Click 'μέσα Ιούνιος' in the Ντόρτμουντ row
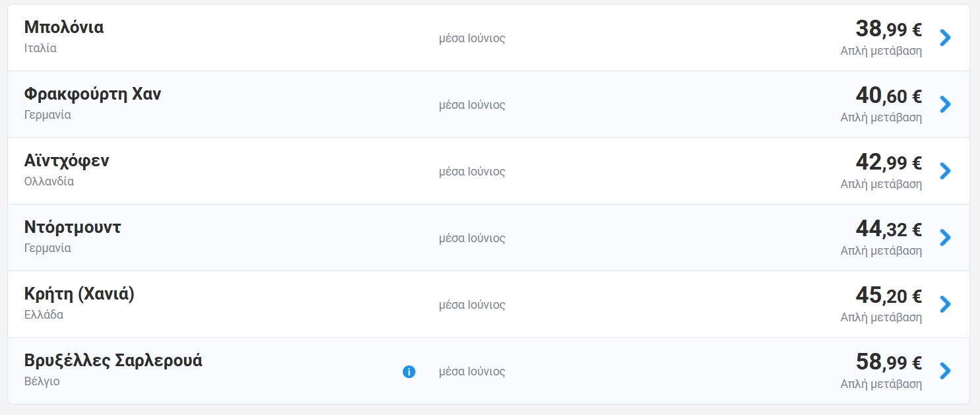This screenshot has height=415, width=980. (x=472, y=238)
